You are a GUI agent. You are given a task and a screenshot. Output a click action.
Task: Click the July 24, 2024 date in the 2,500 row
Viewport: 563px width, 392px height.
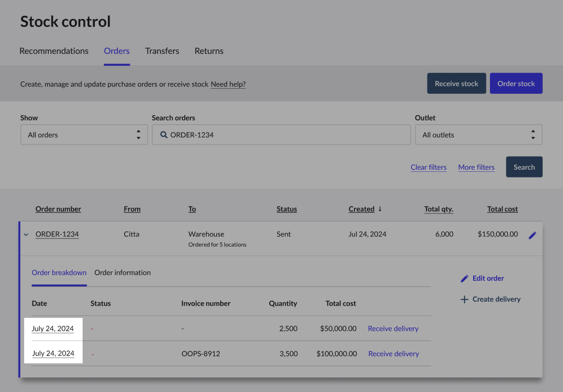pyautogui.click(x=53, y=329)
